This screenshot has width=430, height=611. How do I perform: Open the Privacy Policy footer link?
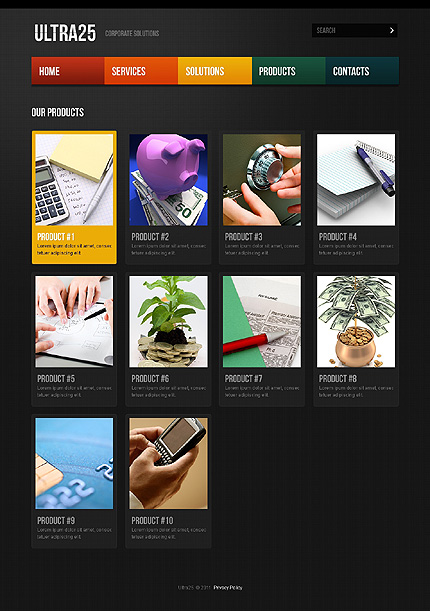click(228, 587)
